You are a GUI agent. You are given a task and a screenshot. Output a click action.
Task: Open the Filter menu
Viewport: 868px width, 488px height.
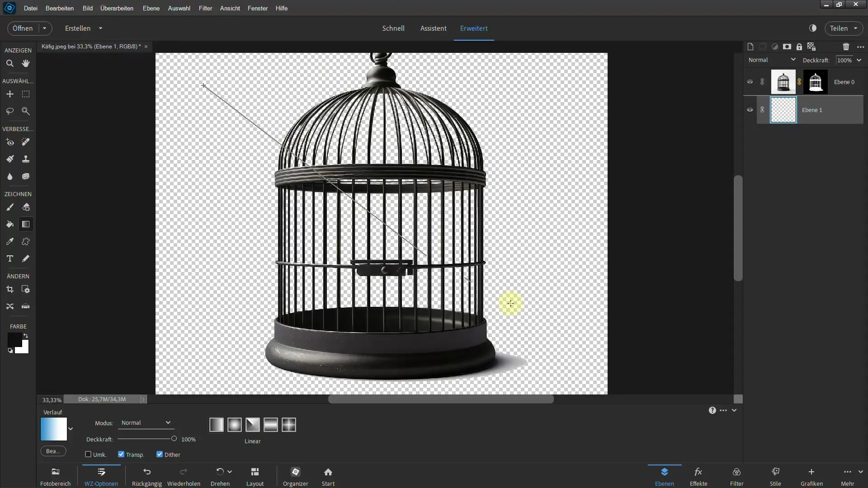pyautogui.click(x=205, y=8)
